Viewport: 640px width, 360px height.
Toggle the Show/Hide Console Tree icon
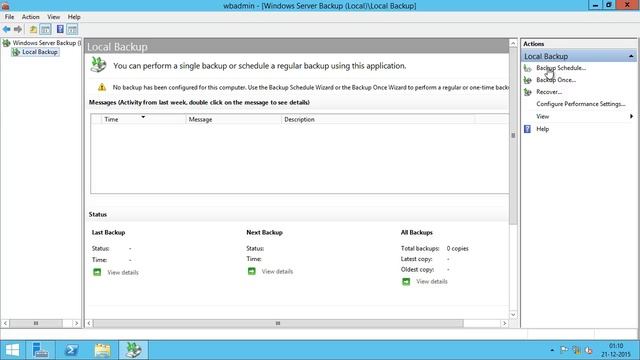coord(46,29)
